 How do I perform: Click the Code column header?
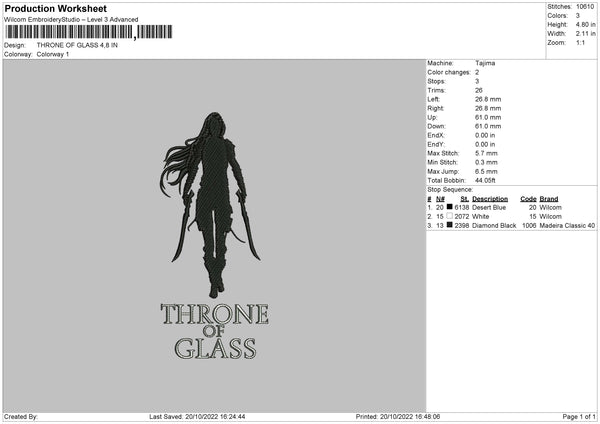tap(528, 199)
